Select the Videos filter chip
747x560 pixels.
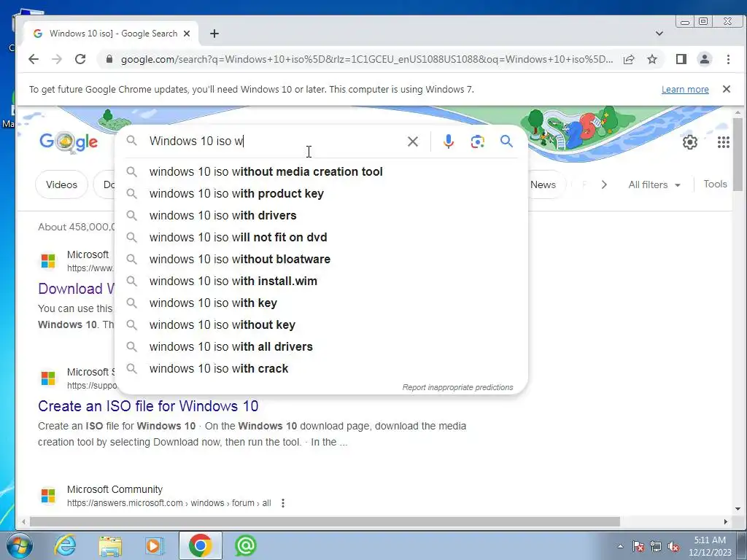(x=61, y=184)
